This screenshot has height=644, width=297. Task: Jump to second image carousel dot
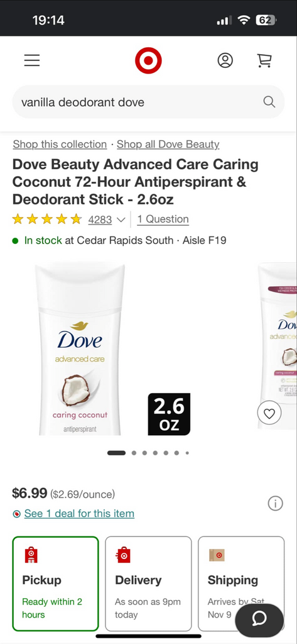coord(134,453)
